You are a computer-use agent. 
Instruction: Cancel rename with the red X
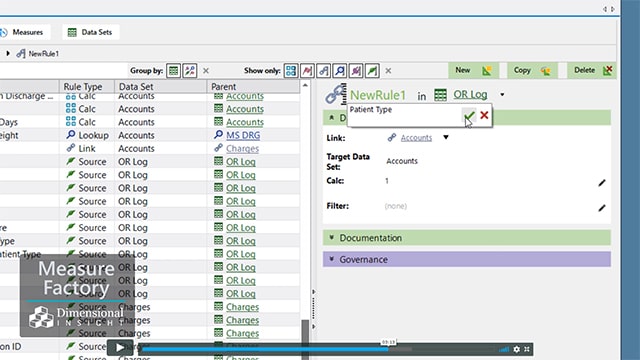[484, 116]
